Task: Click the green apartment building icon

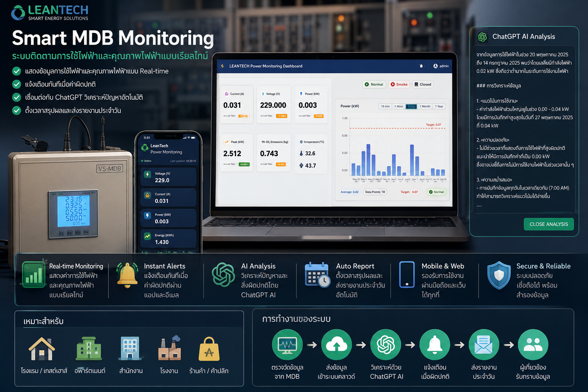Action: (89, 349)
